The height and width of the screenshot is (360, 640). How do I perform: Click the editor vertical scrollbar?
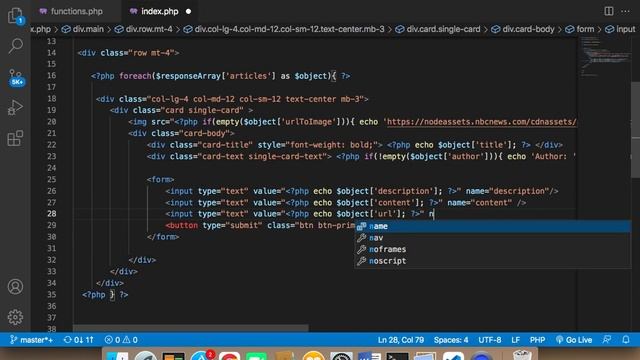tap(636, 131)
